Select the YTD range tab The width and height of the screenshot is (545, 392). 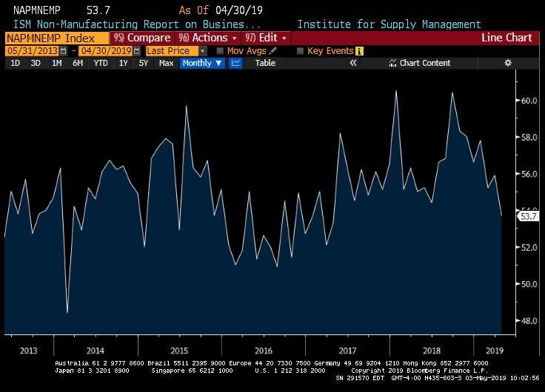101,63
